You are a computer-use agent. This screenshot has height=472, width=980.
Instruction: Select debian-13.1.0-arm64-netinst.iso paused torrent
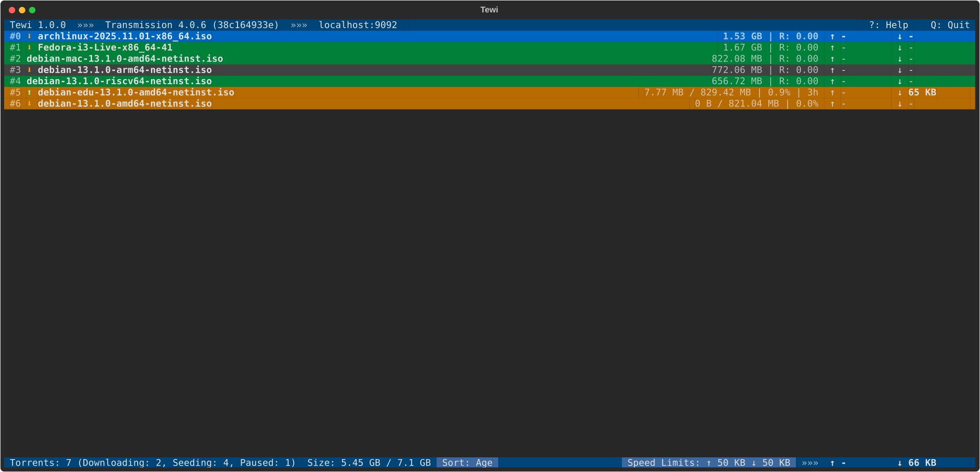(x=489, y=70)
